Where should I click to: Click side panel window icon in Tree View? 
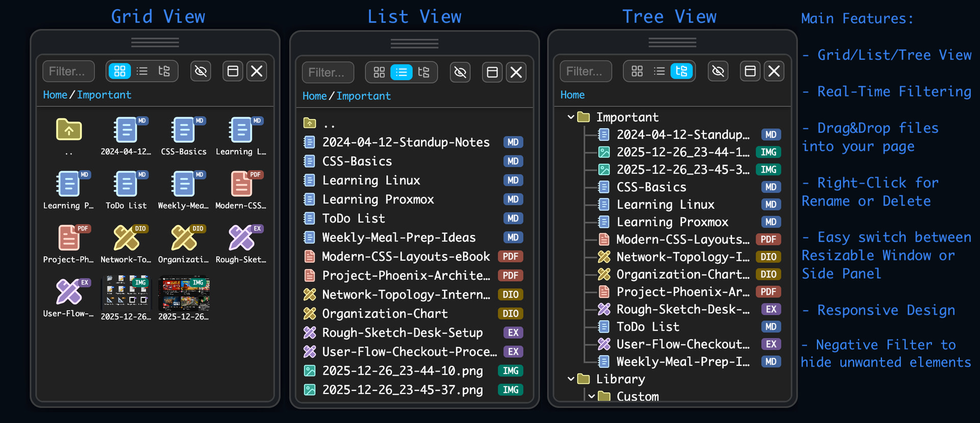(750, 71)
